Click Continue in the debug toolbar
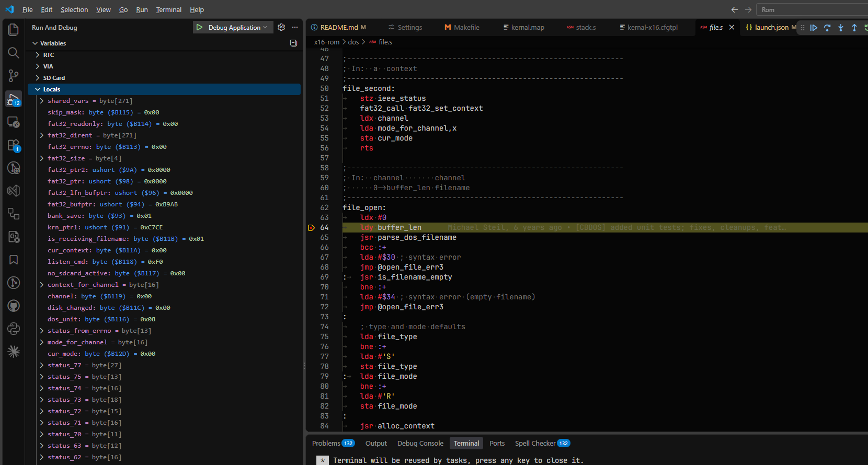868x465 pixels. click(x=814, y=28)
